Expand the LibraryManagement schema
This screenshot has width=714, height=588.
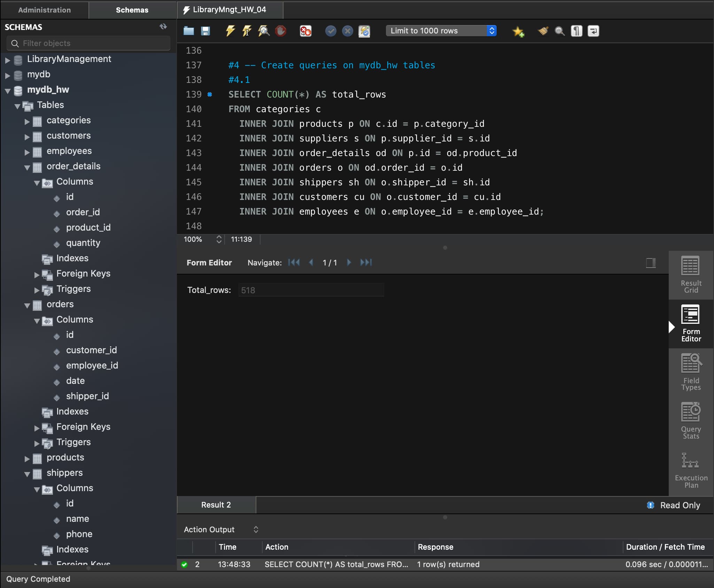(7, 60)
